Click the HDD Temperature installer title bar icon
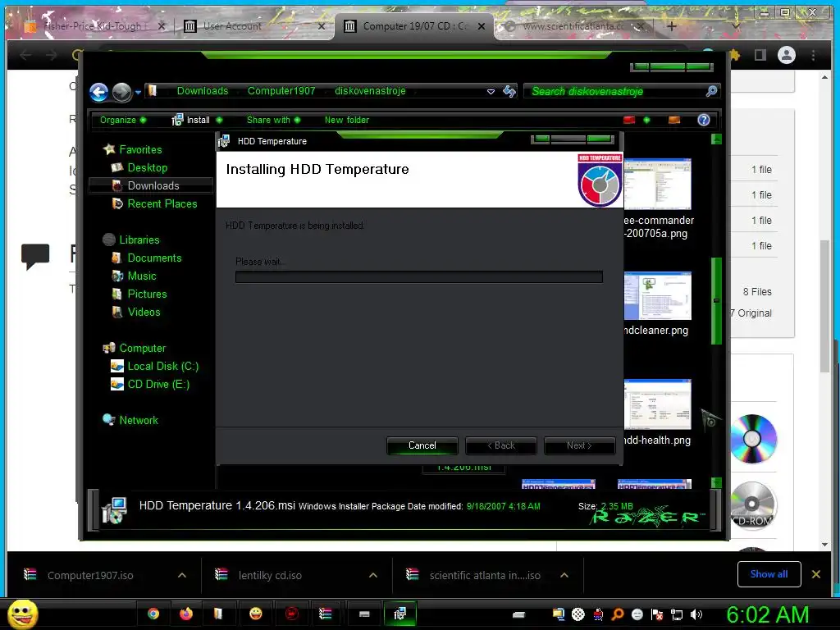Image resolution: width=840 pixels, height=630 pixels. point(224,141)
